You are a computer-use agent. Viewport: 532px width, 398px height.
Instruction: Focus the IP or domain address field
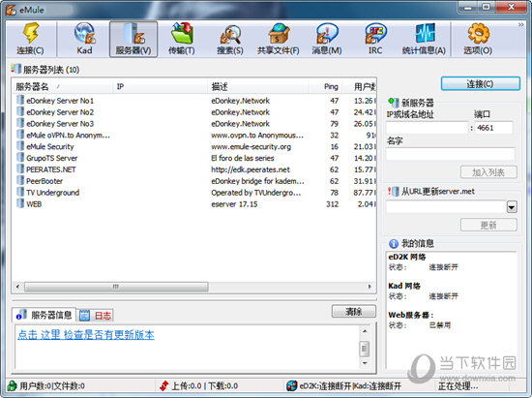(x=428, y=128)
